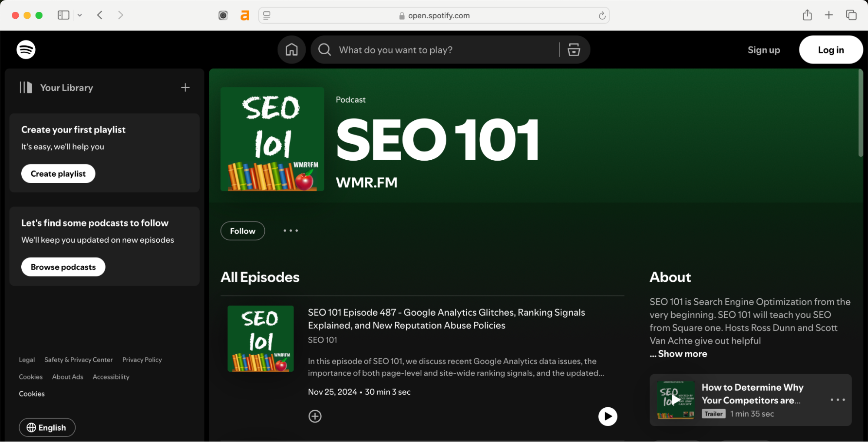Image resolution: width=868 pixels, height=442 pixels.
Task: Open Safari sidebar dropdown chevron
Action: pyautogui.click(x=80, y=15)
